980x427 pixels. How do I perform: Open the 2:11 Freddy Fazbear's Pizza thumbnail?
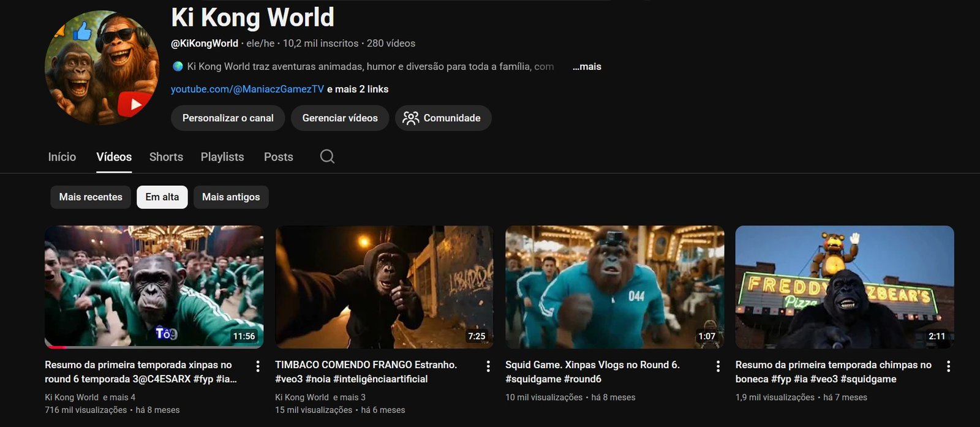click(845, 287)
